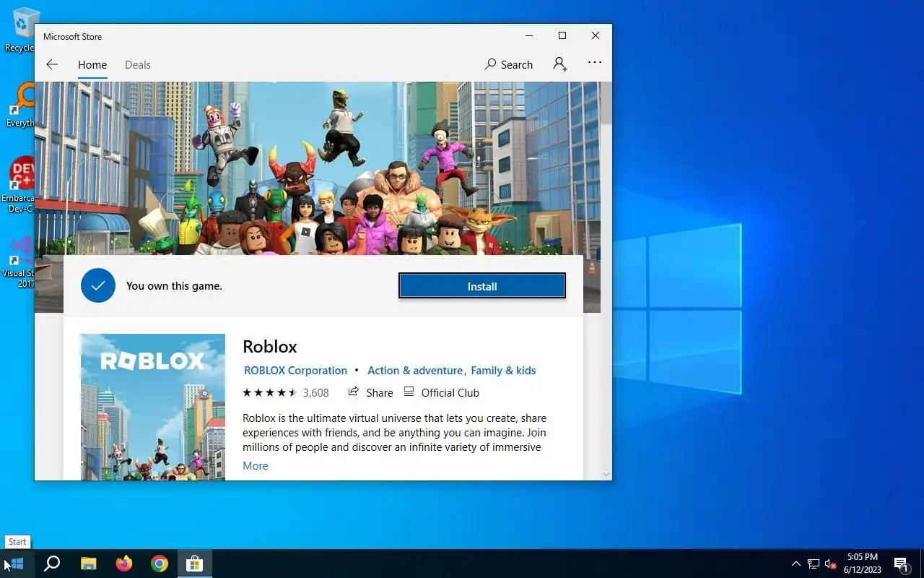Open File Explorer from taskbar

tap(88, 564)
